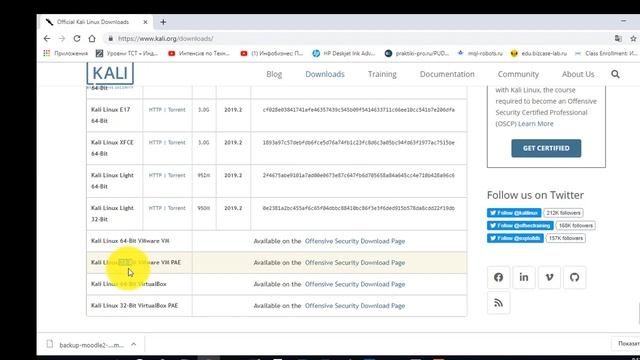640x360 pixels.
Task: Open the RSS feed icon
Action: pyautogui.click(x=498, y=302)
